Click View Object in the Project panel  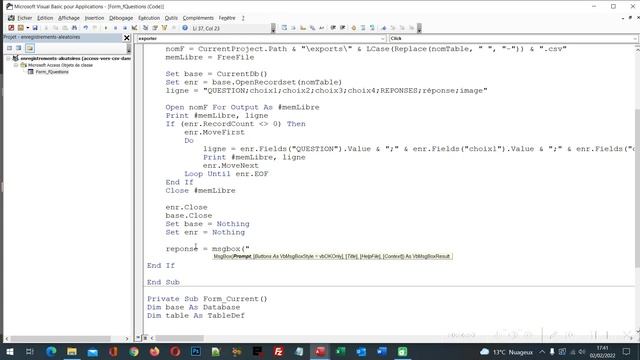[x=19, y=48]
